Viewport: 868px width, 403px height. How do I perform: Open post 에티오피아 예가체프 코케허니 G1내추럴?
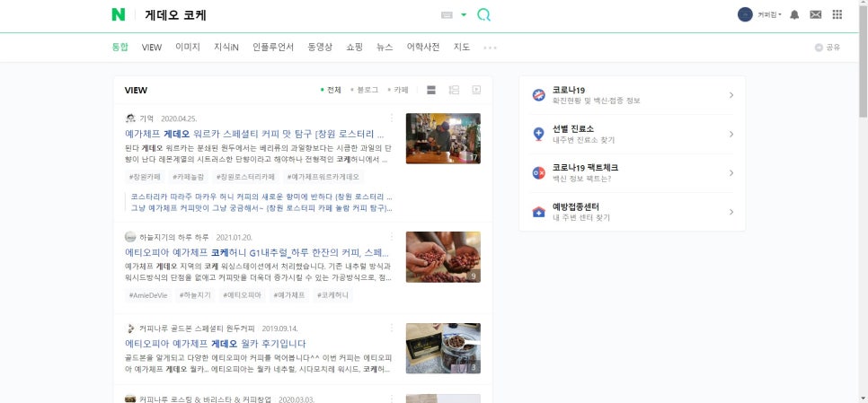point(257,252)
